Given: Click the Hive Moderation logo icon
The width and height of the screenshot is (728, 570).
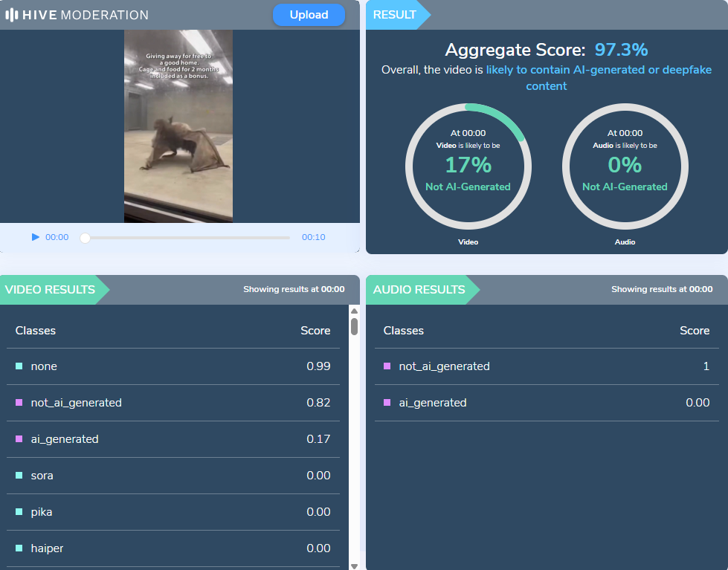Looking at the screenshot, I should [x=12, y=15].
